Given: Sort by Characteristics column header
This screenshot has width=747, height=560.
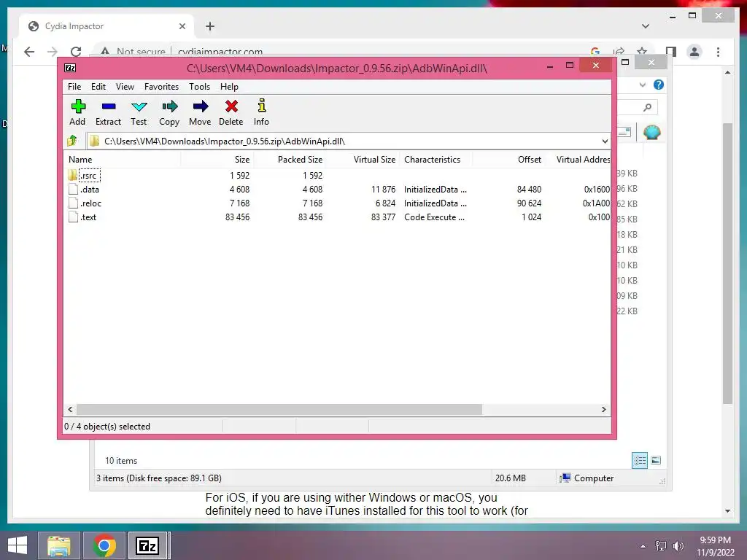Looking at the screenshot, I should pos(436,160).
